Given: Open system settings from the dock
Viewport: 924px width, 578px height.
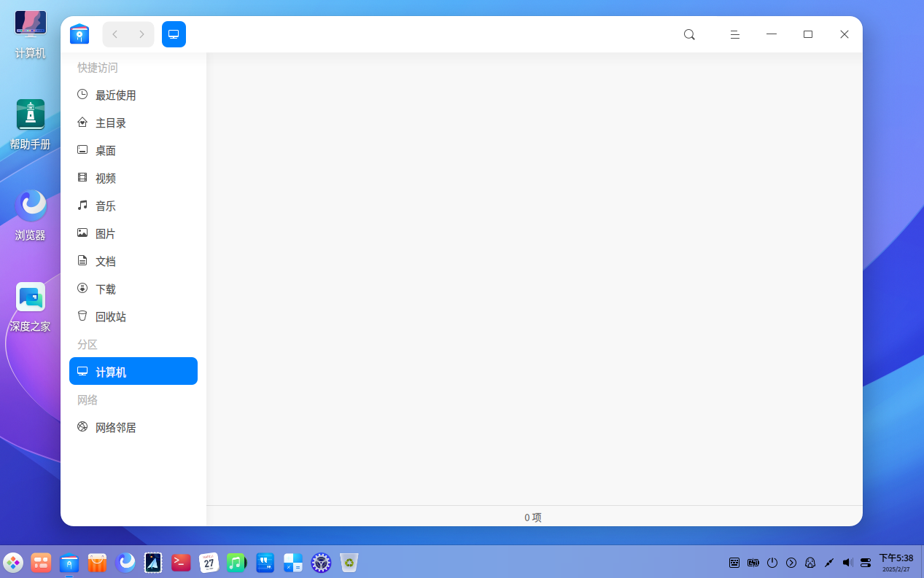Looking at the screenshot, I should 321,563.
